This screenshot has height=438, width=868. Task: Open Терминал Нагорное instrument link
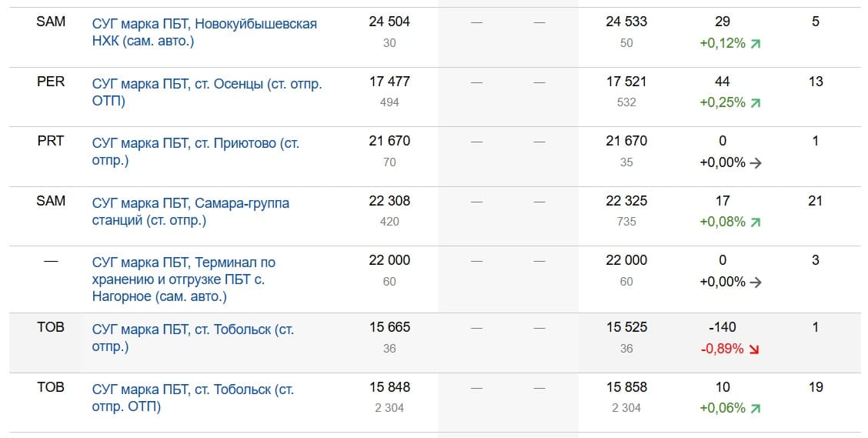click(x=183, y=279)
